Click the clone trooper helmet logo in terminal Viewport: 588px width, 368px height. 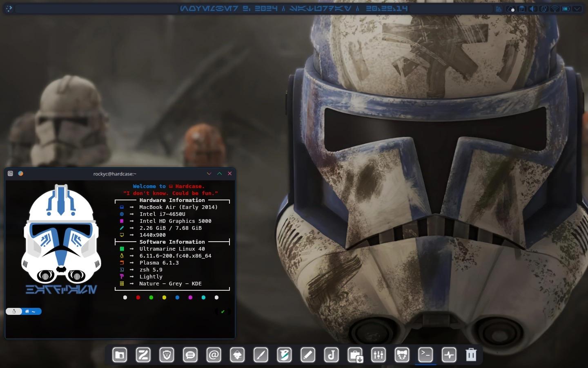coord(61,234)
